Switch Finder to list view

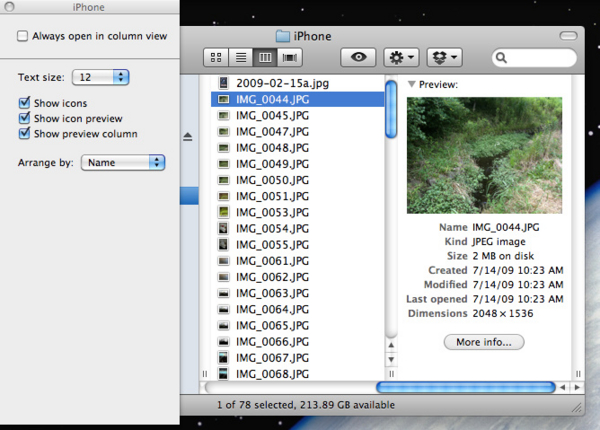point(241,57)
